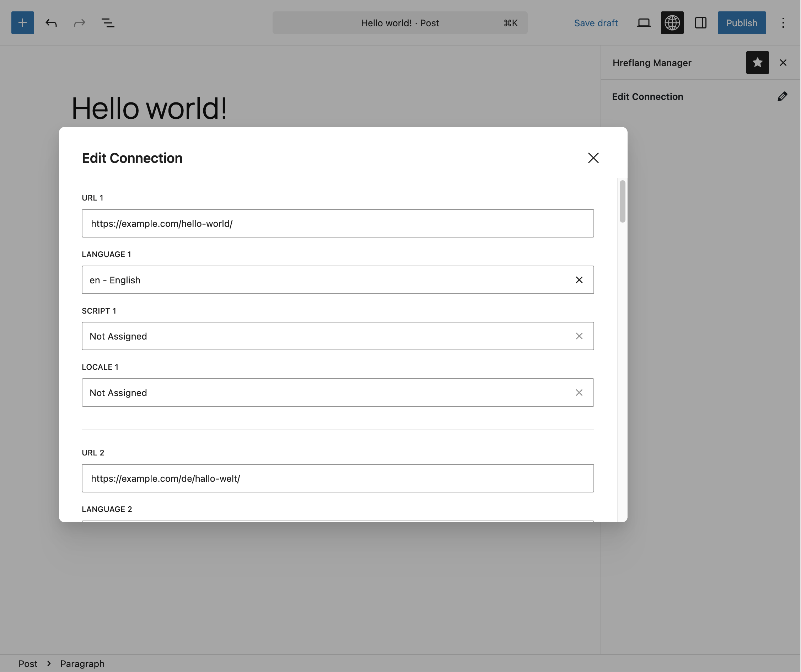The height and width of the screenshot is (672, 801).
Task: Save the post as a draft
Action: [x=596, y=23]
